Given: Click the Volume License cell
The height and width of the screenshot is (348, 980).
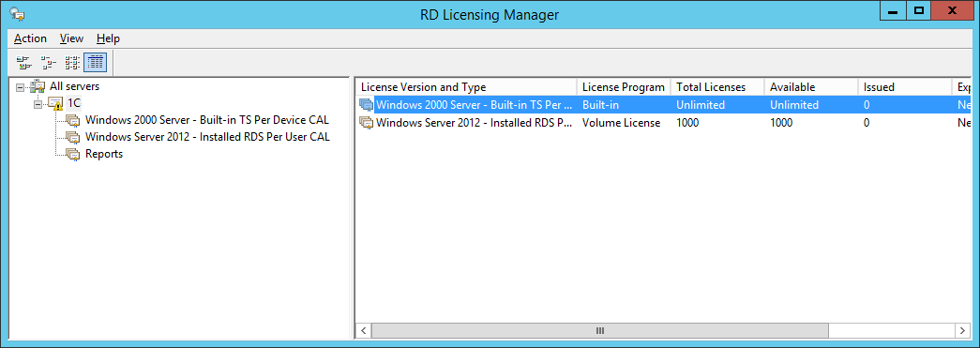Looking at the screenshot, I should tap(621, 123).
